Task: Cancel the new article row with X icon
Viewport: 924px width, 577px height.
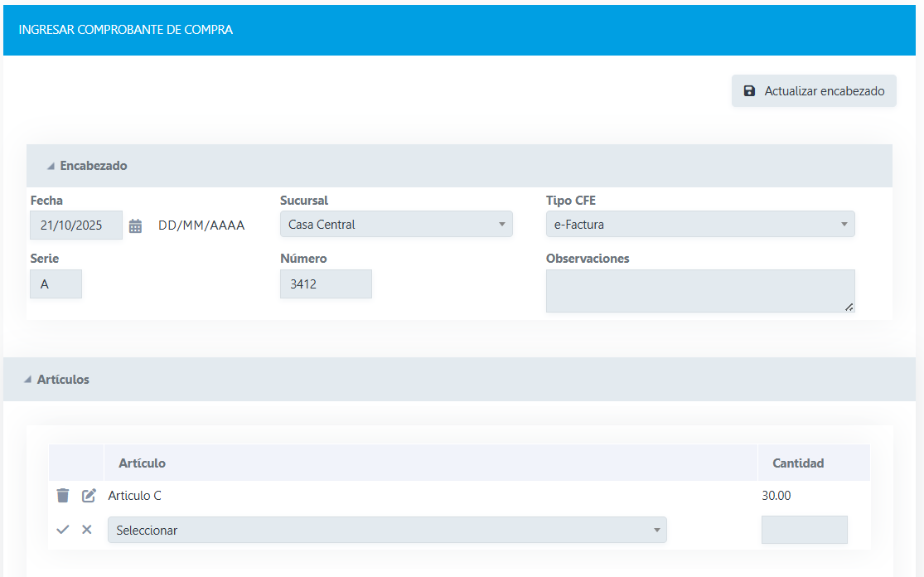Action: pyautogui.click(x=87, y=530)
